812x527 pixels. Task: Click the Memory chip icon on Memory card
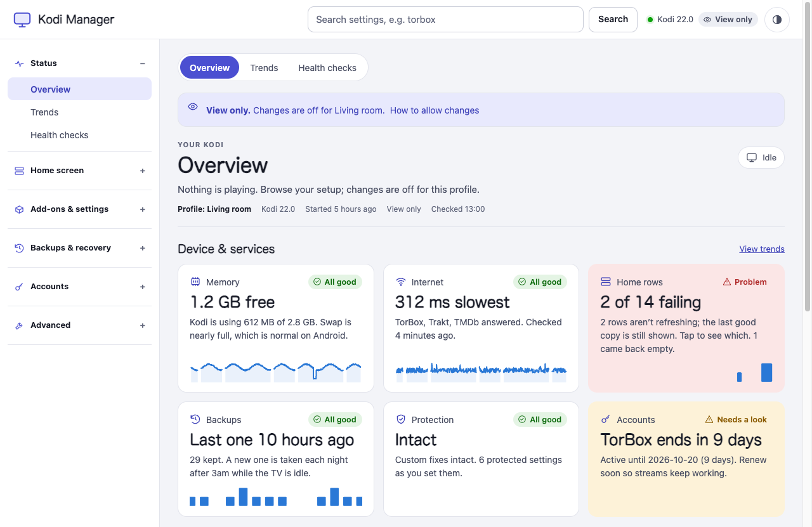[x=195, y=282]
